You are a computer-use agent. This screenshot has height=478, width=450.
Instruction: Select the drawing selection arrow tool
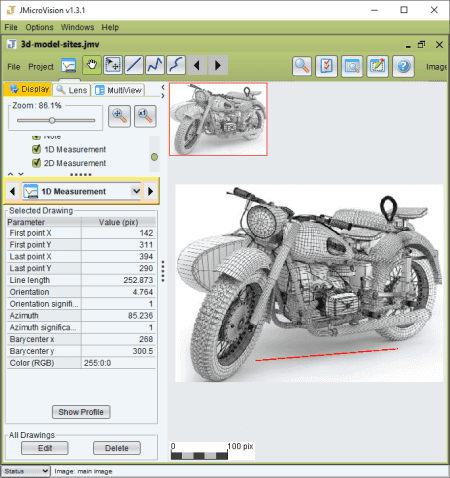[x=113, y=65]
